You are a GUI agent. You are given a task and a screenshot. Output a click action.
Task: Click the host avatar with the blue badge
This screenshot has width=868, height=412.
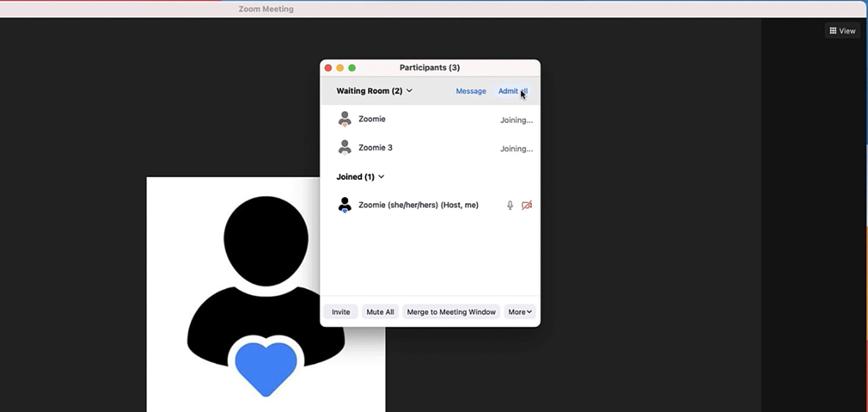(345, 205)
